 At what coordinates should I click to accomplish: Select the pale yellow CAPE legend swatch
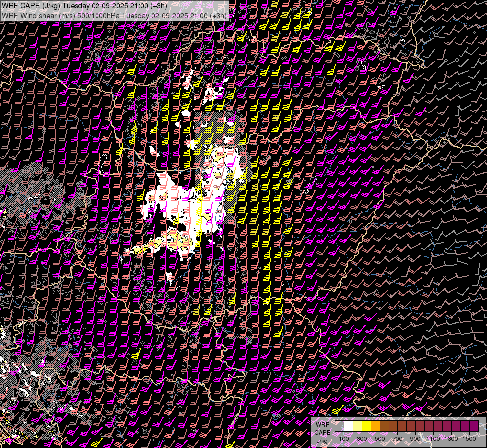pyautogui.click(x=358, y=426)
